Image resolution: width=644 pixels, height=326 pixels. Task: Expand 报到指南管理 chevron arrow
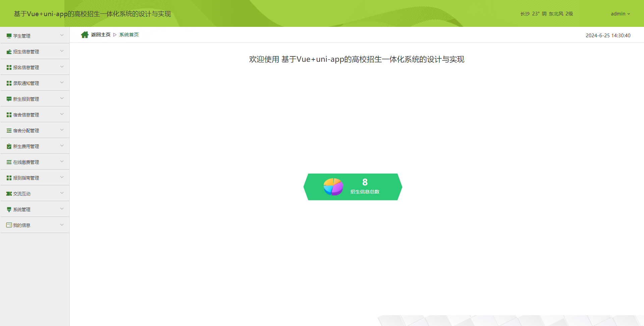[x=62, y=177]
